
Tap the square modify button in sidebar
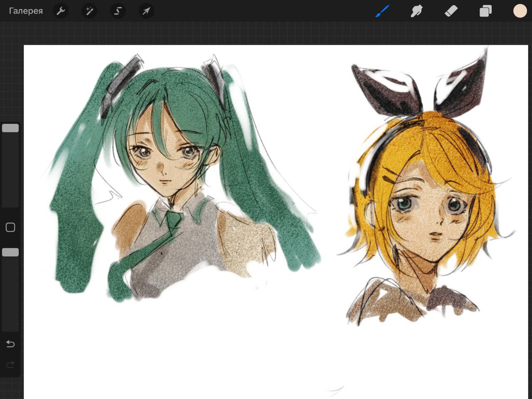pyautogui.click(x=10, y=227)
